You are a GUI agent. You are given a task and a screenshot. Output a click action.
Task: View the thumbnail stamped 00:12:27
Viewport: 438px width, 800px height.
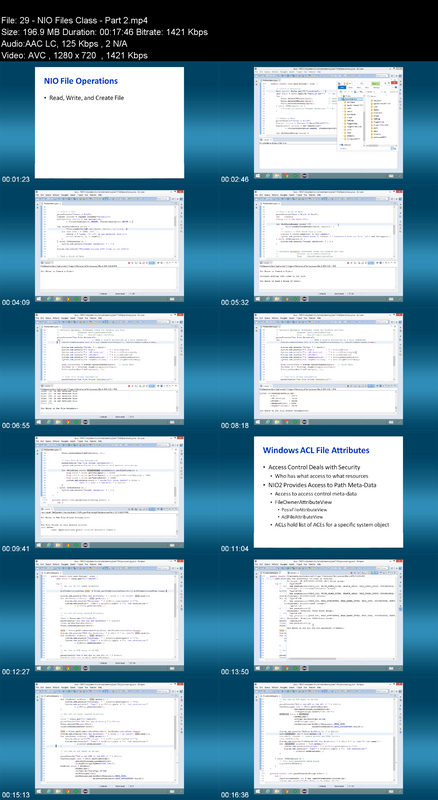(109, 615)
